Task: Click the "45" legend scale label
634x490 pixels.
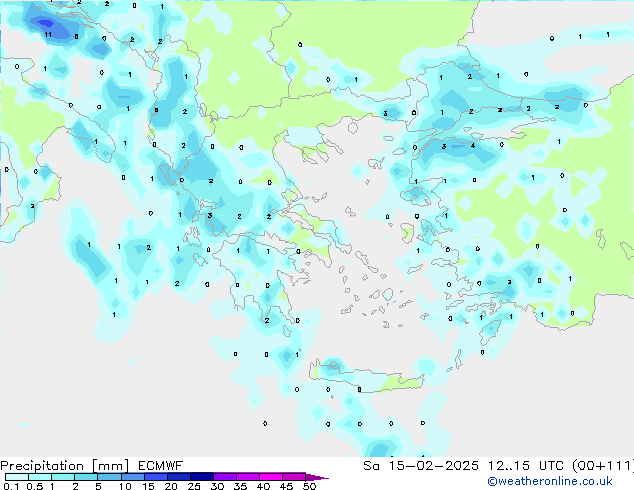Action: pos(286,486)
